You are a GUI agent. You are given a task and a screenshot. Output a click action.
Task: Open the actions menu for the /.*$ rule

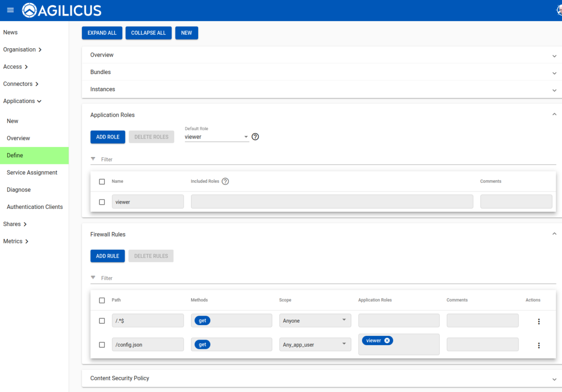[539, 321]
